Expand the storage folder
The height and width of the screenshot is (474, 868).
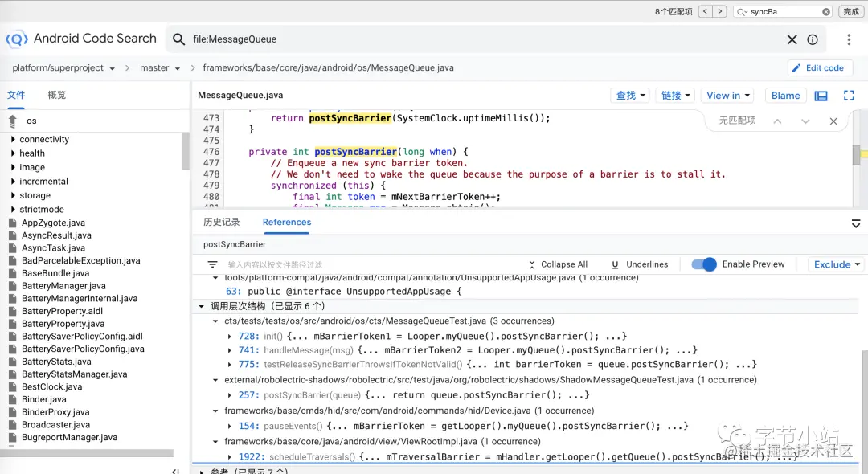click(13, 195)
